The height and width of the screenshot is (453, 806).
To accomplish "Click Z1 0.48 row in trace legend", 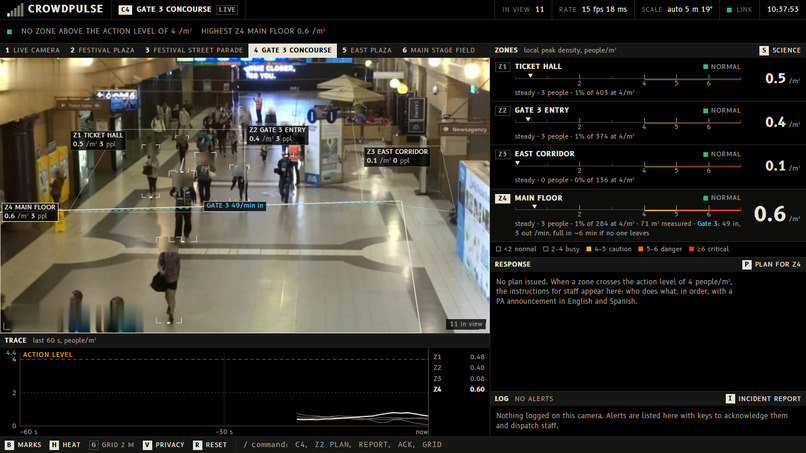I will tap(459, 357).
